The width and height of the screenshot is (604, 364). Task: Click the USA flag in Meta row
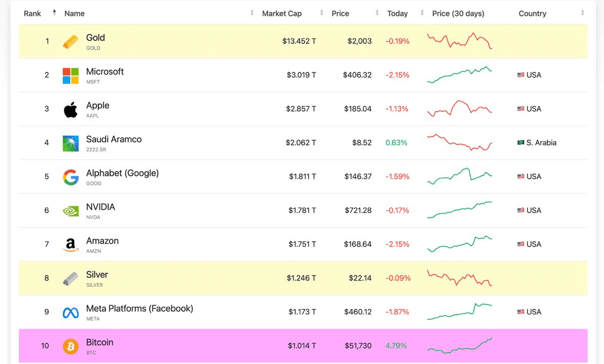click(521, 312)
